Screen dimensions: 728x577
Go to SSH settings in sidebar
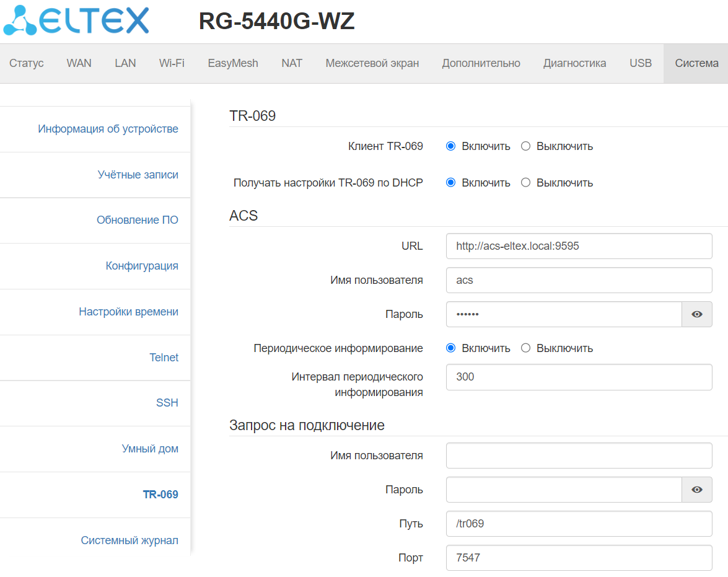(167, 403)
